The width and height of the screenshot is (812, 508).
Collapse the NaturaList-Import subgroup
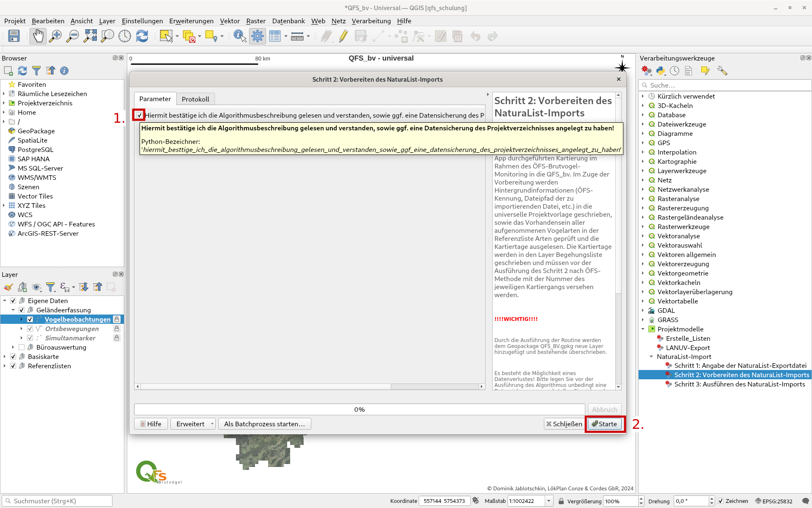[651, 357]
